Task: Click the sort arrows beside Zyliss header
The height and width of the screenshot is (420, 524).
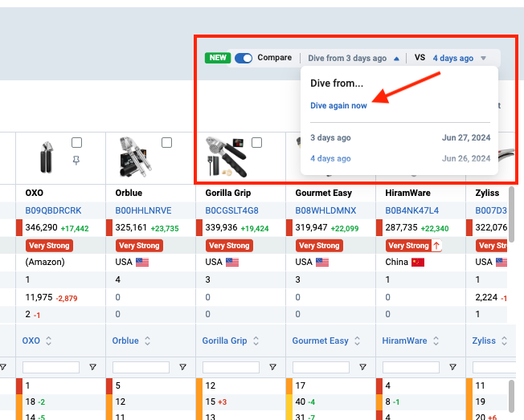Action: pos(504,340)
